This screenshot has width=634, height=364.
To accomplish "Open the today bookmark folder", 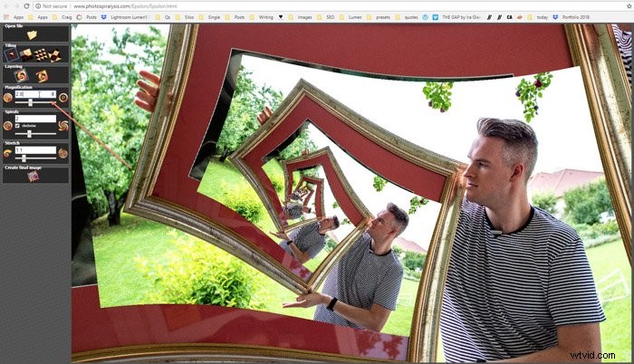I will coord(538,17).
